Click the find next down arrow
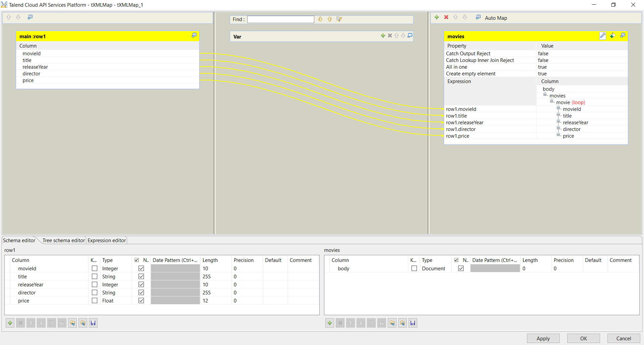Viewport: 644px width, 345px height. tap(320, 19)
